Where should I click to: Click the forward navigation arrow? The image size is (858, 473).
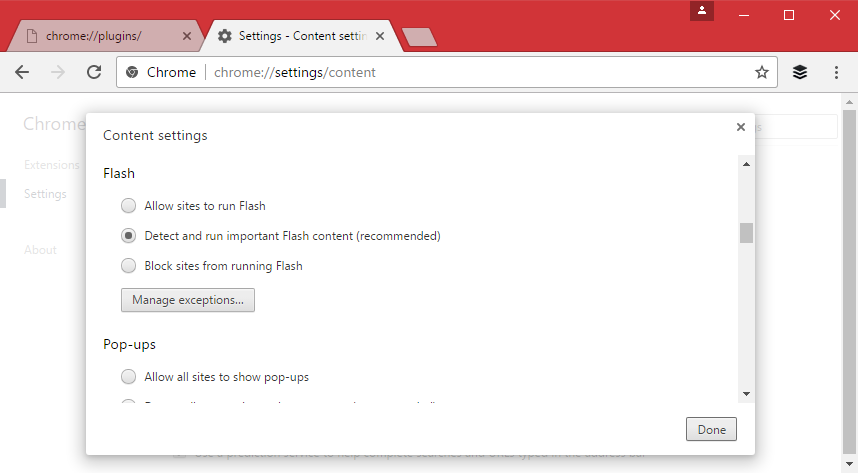(x=58, y=72)
